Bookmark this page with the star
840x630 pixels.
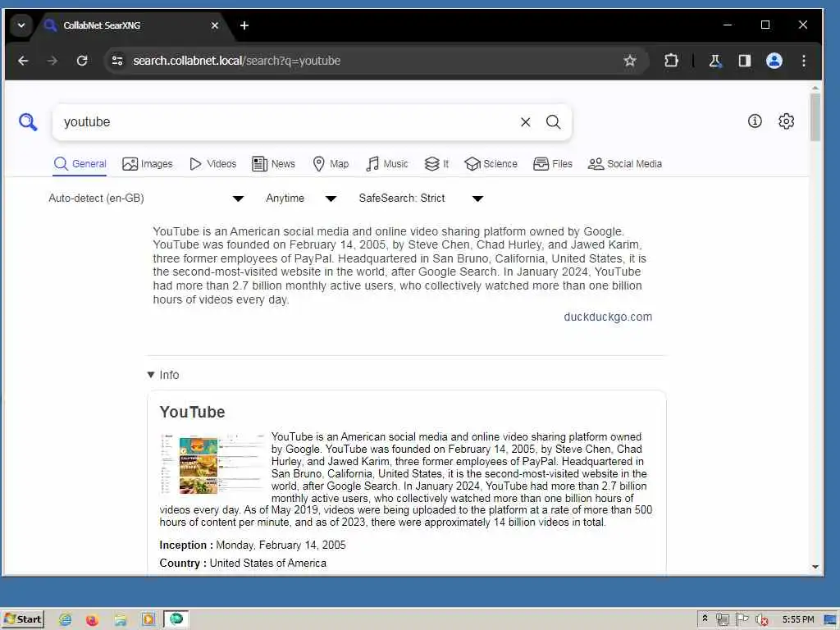630,61
